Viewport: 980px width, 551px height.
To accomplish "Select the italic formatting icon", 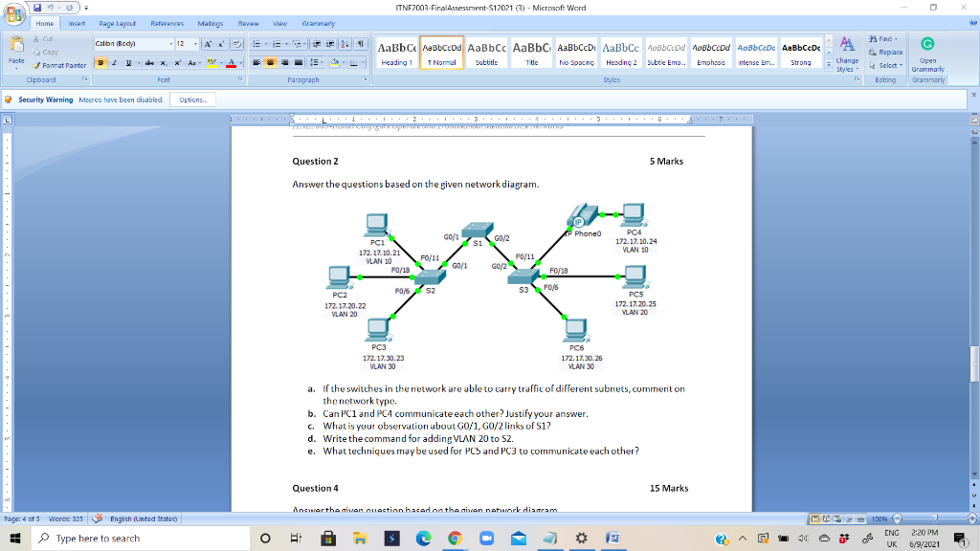I will pos(113,62).
